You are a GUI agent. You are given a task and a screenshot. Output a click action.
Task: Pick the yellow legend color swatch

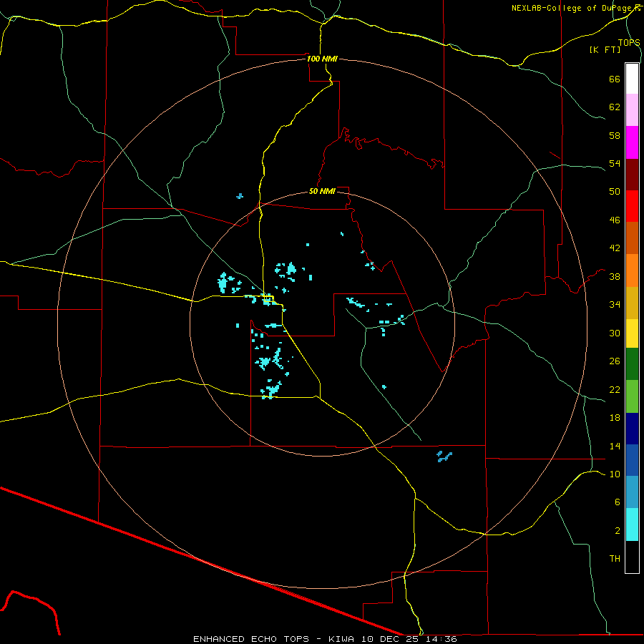[632, 333]
